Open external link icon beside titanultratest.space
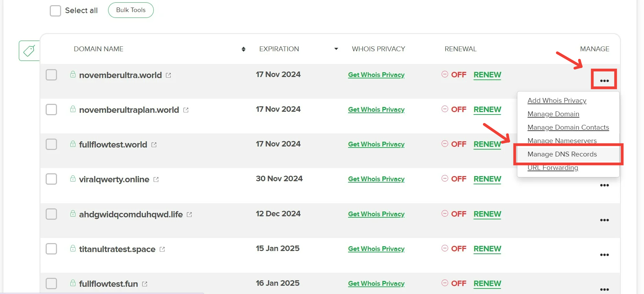Image resolution: width=644 pixels, height=294 pixels. [162, 249]
